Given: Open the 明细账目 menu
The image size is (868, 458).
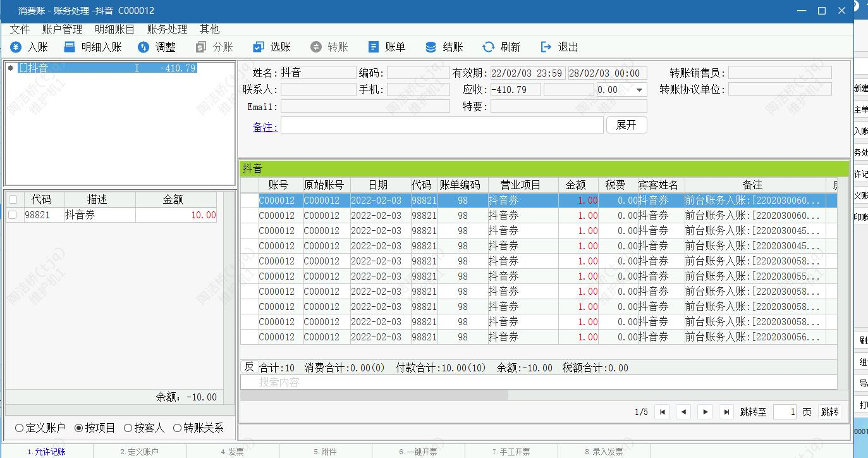Looking at the screenshot, I should 114,29.
